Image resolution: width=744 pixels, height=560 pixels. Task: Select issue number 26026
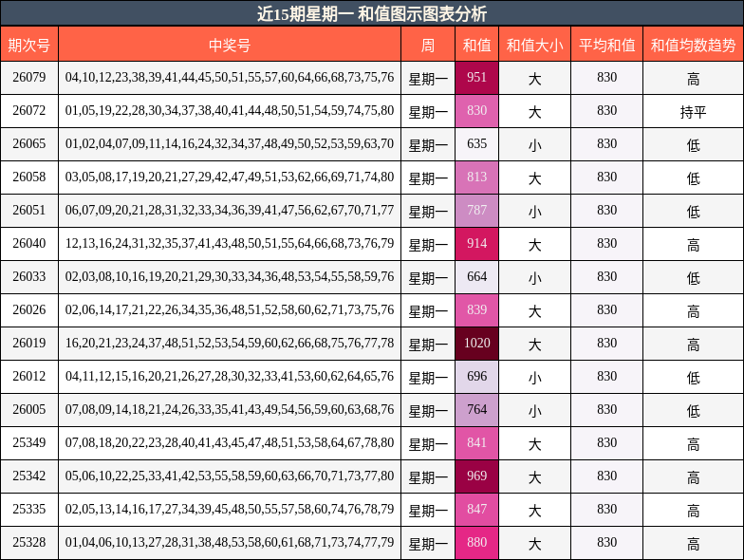coord(28,309)
